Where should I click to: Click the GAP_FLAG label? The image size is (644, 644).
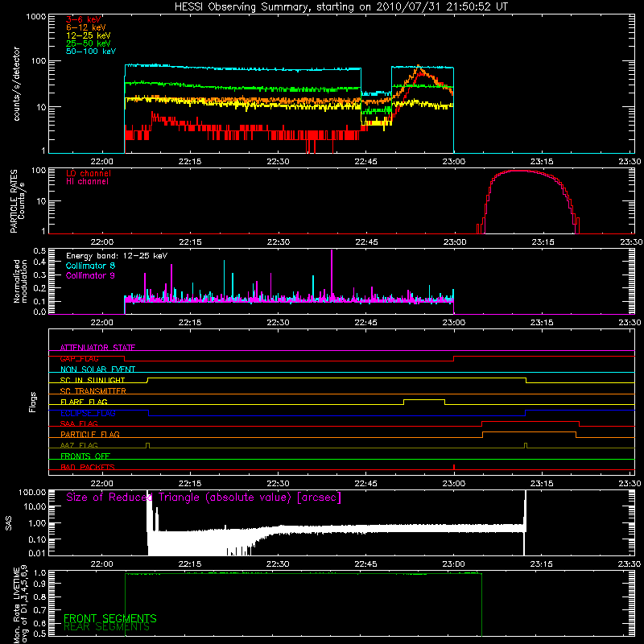click(79, 358)
